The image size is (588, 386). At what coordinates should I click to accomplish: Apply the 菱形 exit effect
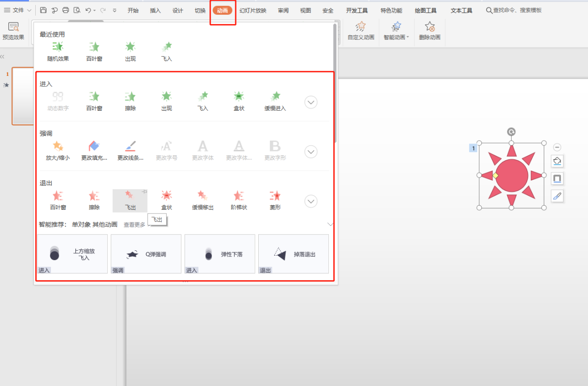[x=275, y=199]
